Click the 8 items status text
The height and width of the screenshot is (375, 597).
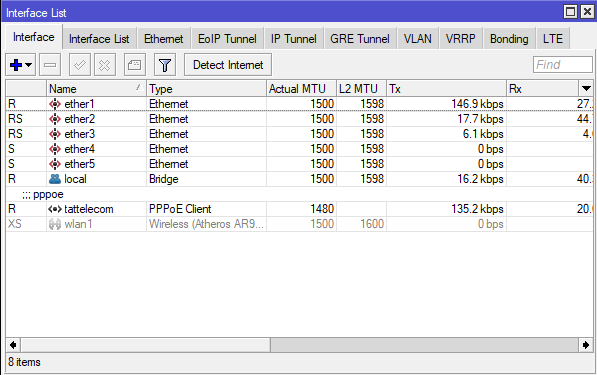tap(24, 362)
